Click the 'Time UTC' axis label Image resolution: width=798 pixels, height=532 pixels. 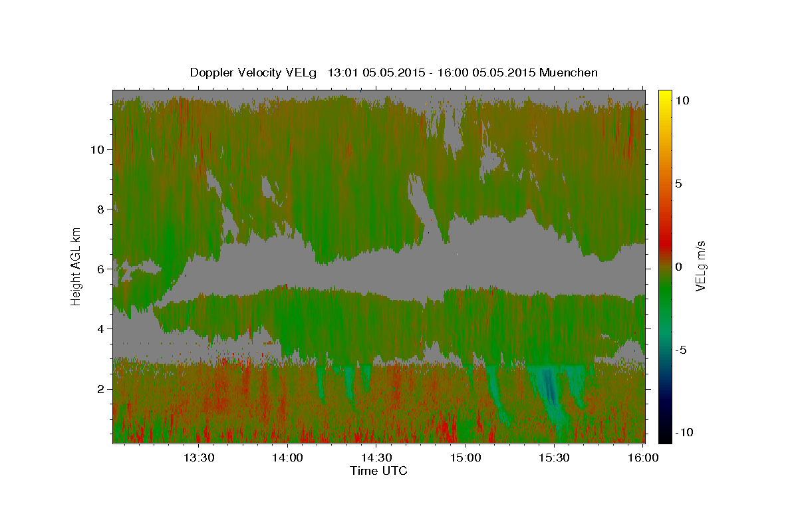click(x=378, y=471)
